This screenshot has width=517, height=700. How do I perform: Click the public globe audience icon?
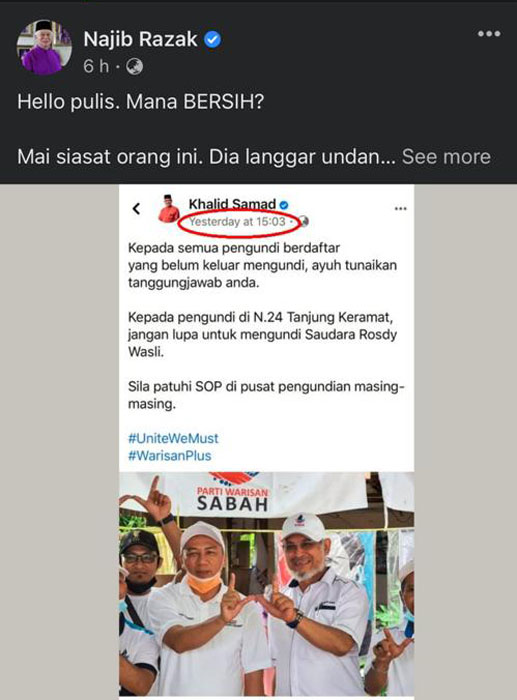(134, 67)
